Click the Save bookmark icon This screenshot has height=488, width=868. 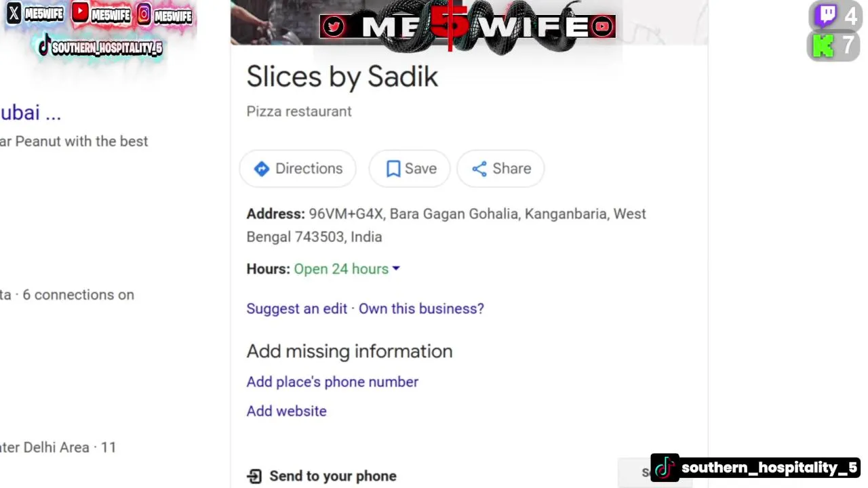tap(393, 169)
